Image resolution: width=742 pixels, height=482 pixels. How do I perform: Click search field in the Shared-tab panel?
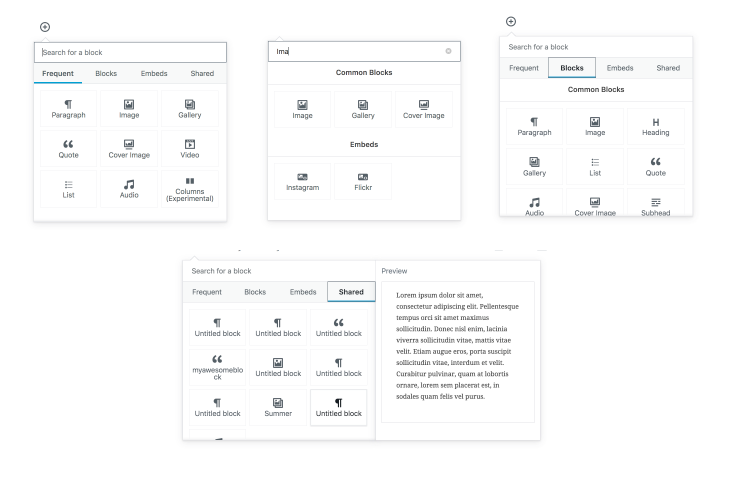click(x=279, y=271)
